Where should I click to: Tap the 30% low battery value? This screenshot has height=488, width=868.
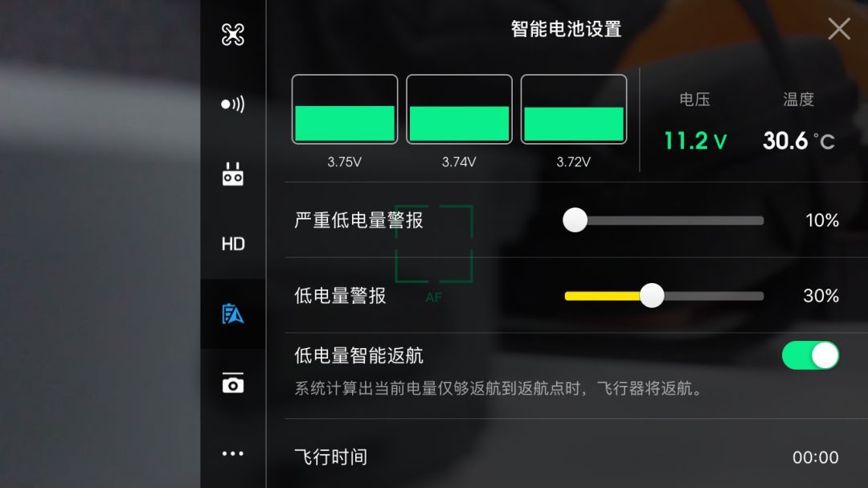coord(821,296)
